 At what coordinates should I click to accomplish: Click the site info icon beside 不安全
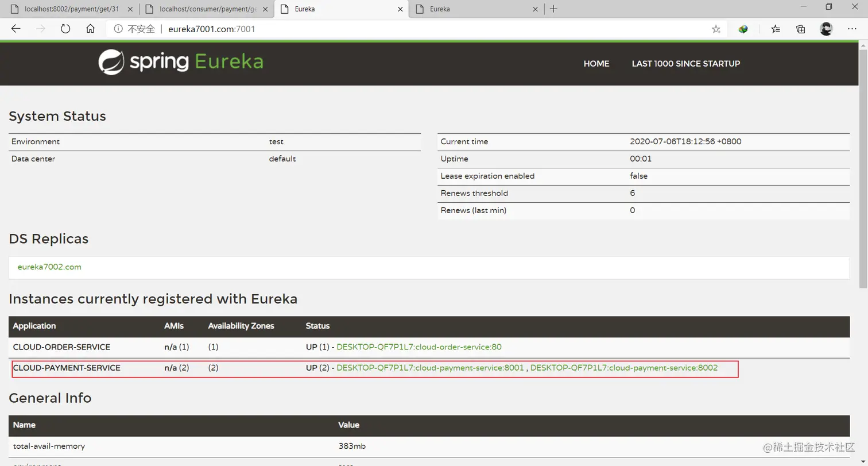118,29
